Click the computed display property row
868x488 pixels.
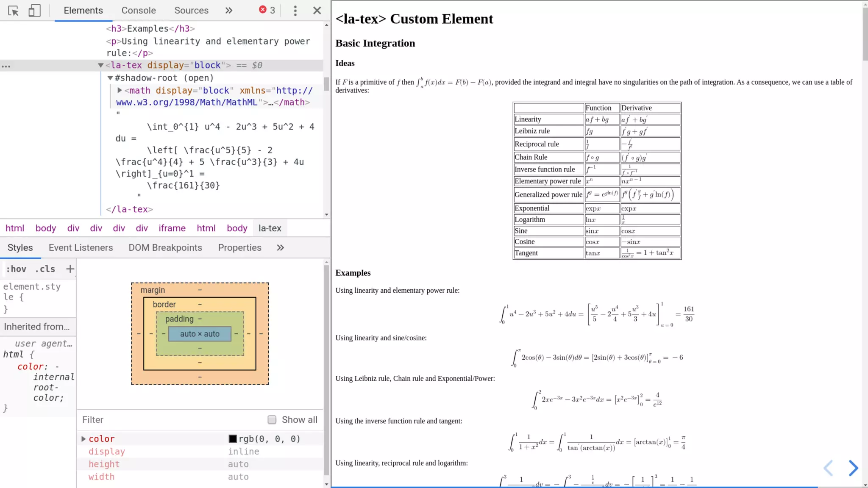click(x=200, y=452)
